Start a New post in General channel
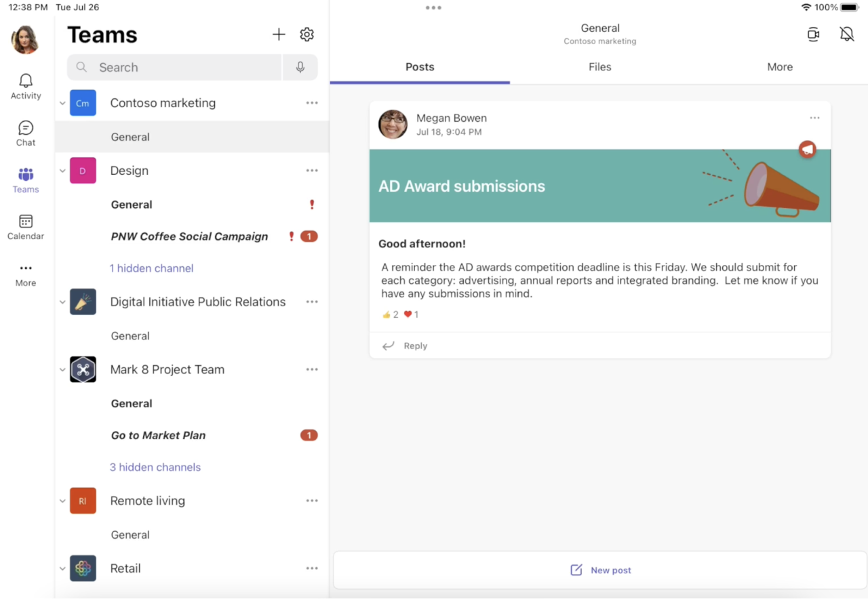This screenshot has width=868, height=599. point(599,570)
